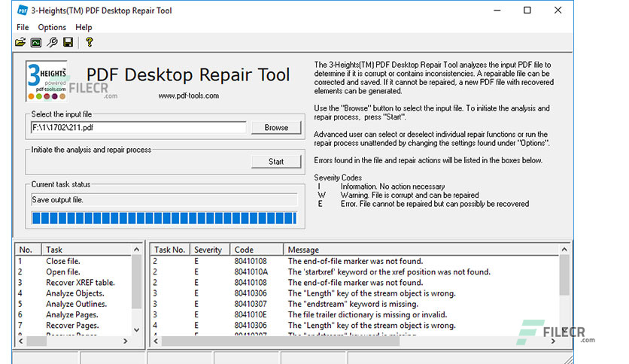Click the task list scroll up arrow

(137, 250)
